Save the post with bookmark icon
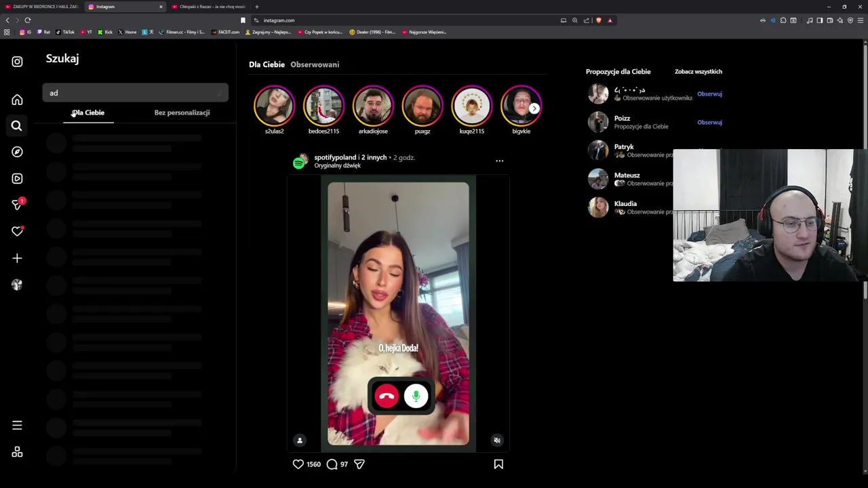Viewport: 868px width, 488px height. 498,464
